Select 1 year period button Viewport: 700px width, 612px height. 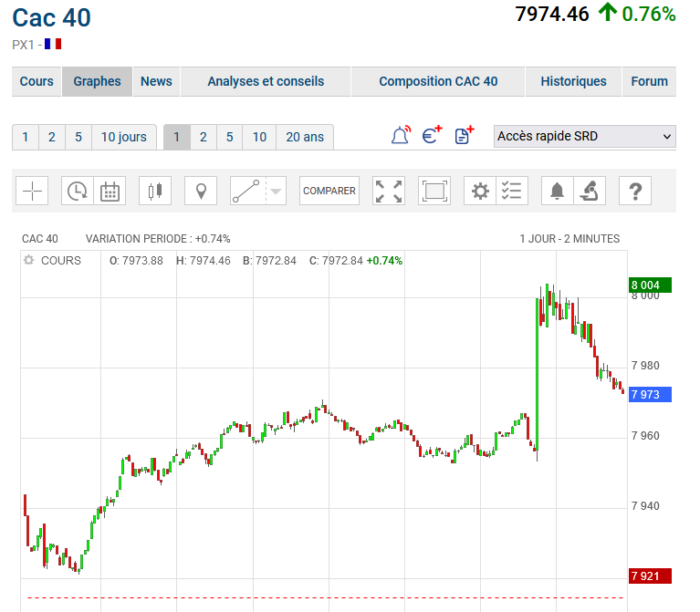tap(177, 137)
